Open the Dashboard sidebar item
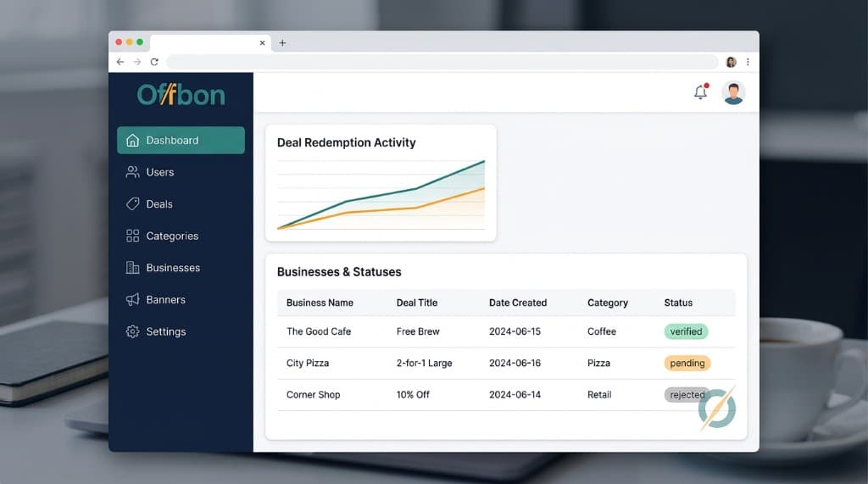868x484 pixels. (181, 140)
